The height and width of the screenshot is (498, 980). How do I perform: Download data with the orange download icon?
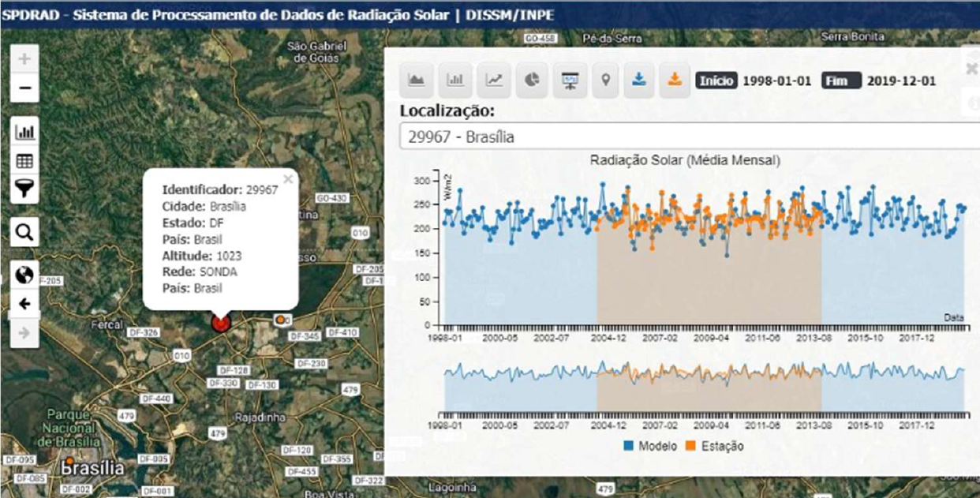675,81
